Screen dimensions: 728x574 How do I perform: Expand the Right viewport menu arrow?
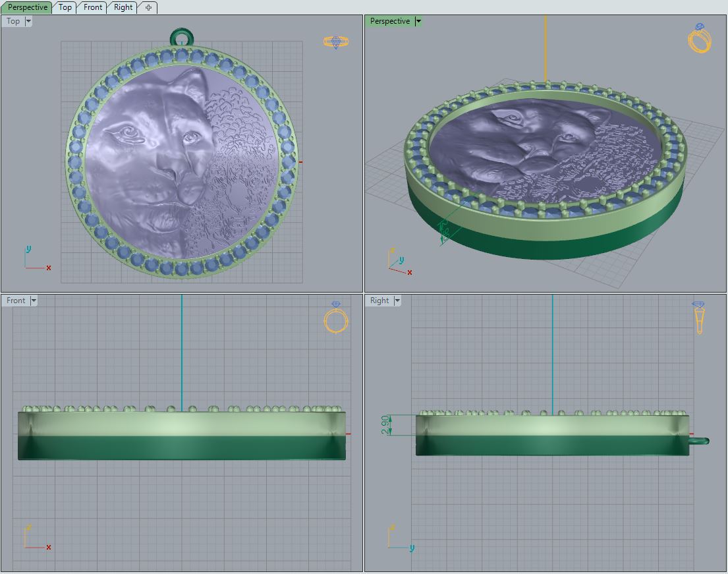398,301
